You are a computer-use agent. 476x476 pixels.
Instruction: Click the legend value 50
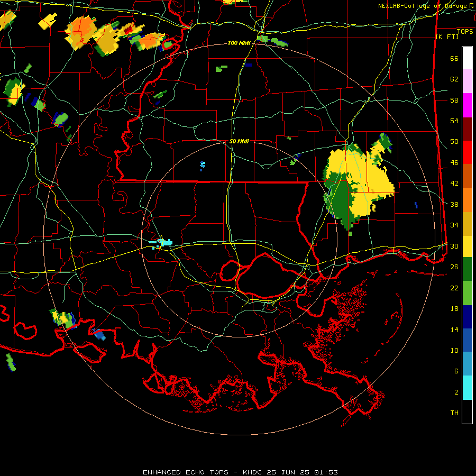click(454, 142)
